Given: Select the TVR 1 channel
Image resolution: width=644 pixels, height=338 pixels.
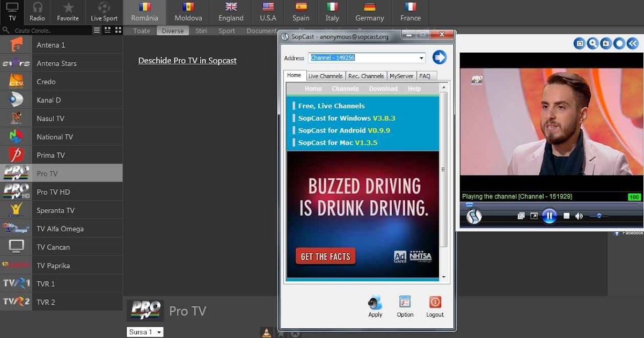Looking at the screenshot, I should click(61, 283).
